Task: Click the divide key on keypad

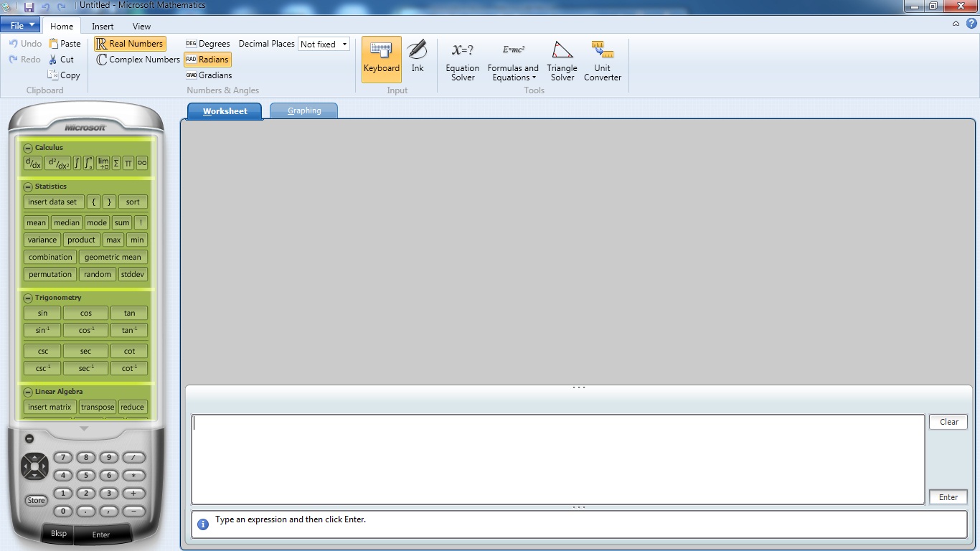Action: (x=133, y=457)
